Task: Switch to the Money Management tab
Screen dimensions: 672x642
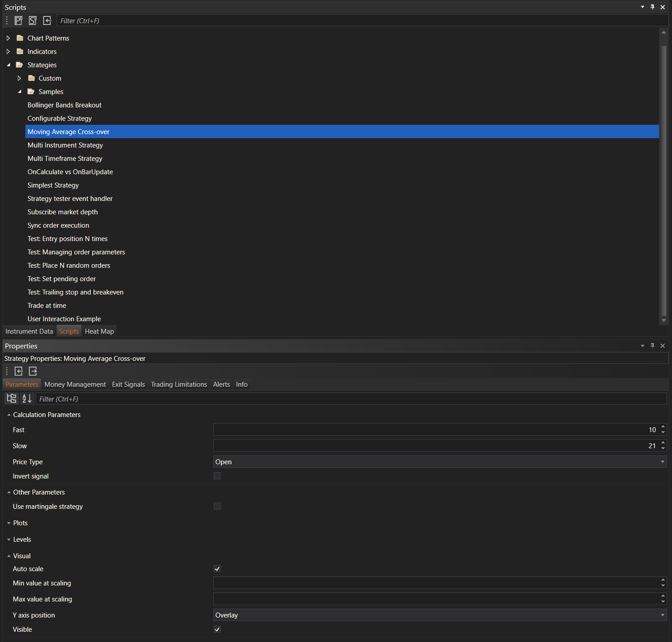Action: [x=75, y=384]
